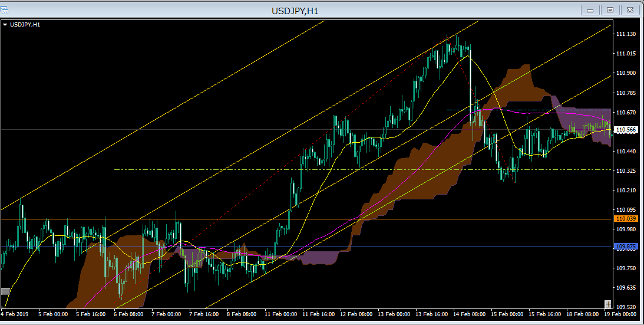Image resolution: width=644 pixels, height=325 pixels.
Task: Click price axis value 110.900
Action: 626,73
